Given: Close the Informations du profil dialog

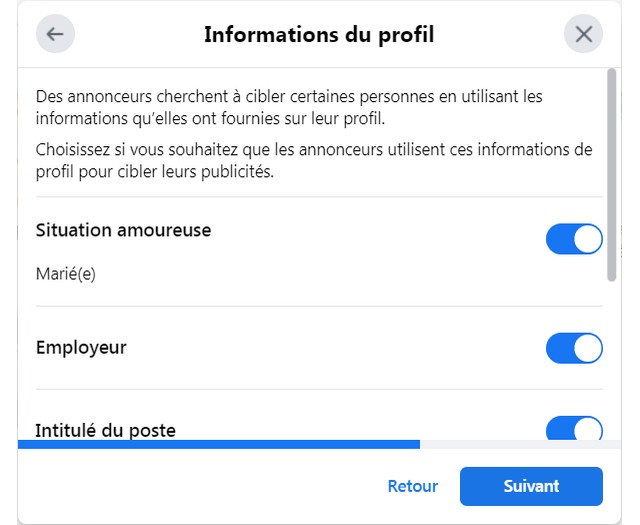Looking at the screenshot, I should pos(583,34).
